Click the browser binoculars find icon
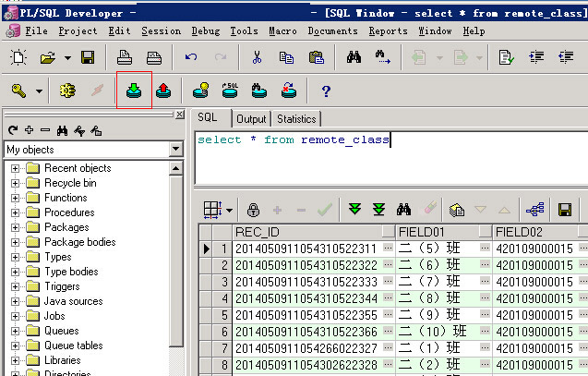The image size is (588, 376). point(62,130)
